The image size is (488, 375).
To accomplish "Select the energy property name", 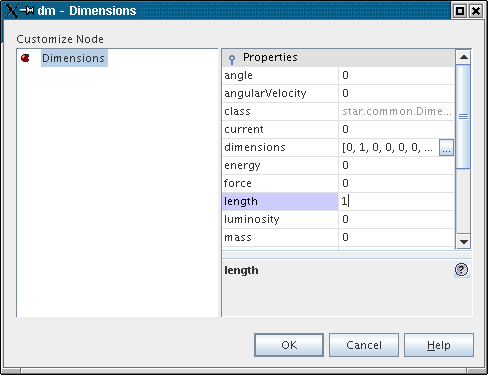I will pyautogui.click(x=242, y=165).
